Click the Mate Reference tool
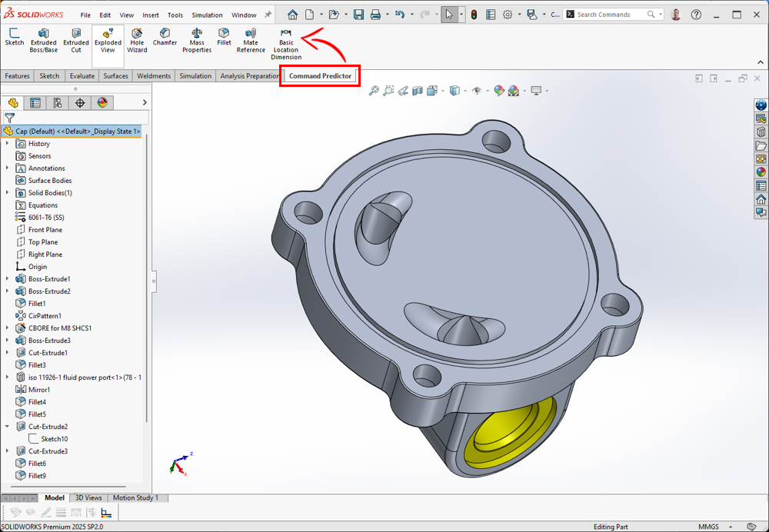The width and height of the screenshot is (769, 532). pos(251,40)
